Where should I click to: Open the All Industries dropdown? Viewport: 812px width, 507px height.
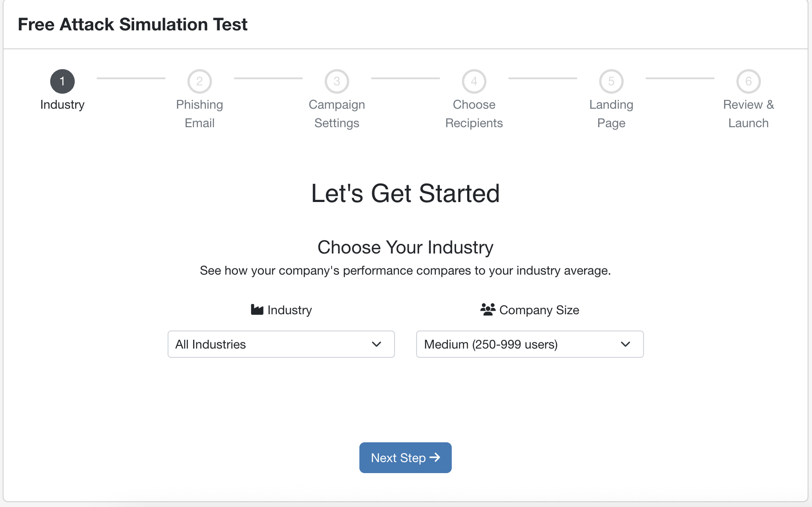point(281,344)
